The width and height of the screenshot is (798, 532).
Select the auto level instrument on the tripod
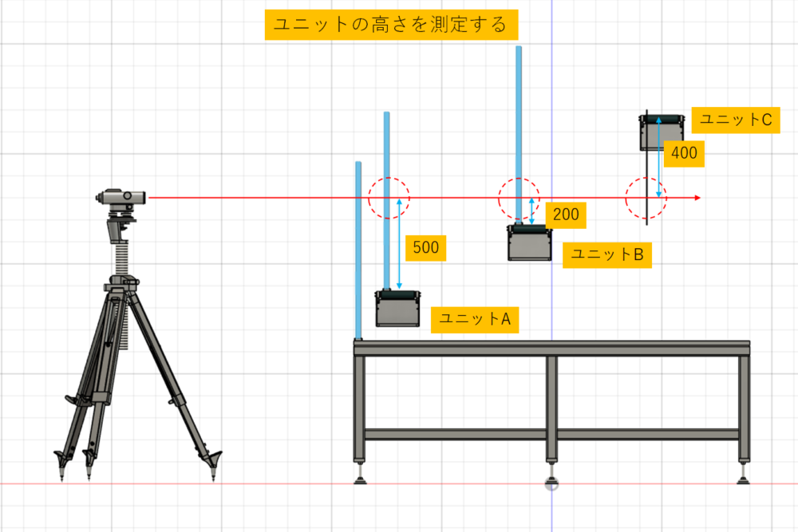122,197
